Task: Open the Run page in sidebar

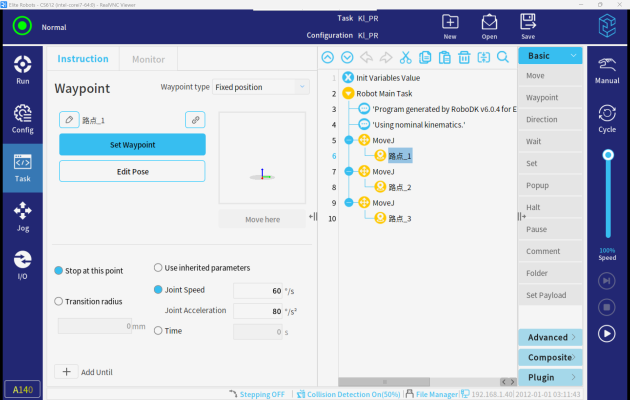Action: 22,70
